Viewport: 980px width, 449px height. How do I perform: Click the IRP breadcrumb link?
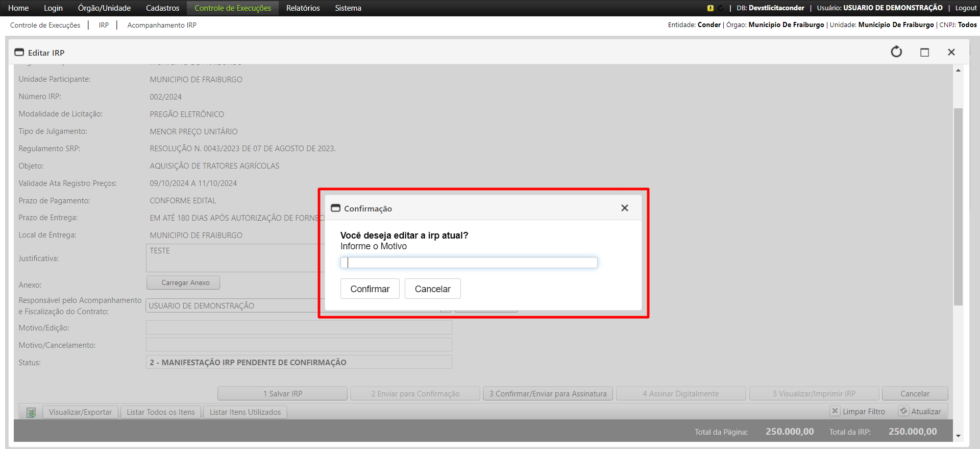point(104,25)
